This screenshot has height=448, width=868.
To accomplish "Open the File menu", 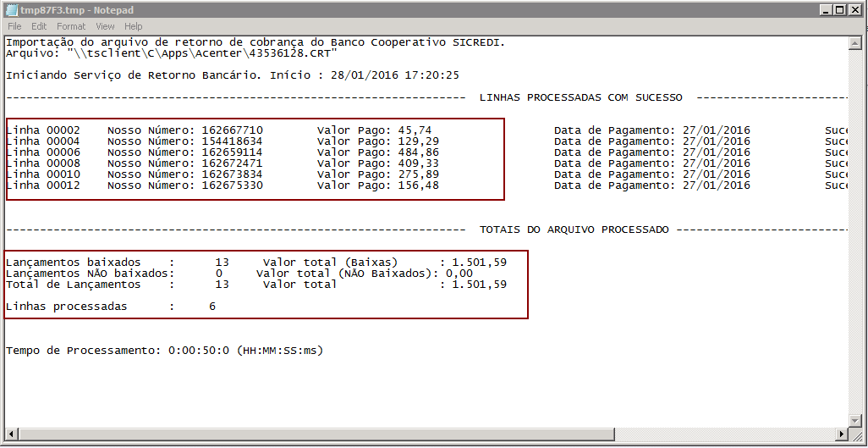I will 14,26.
